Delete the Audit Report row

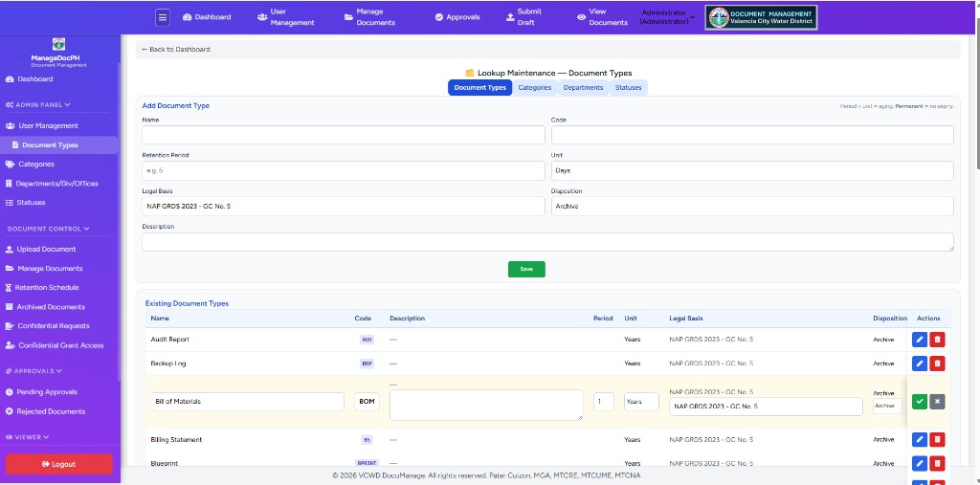(x=937, y=340)
